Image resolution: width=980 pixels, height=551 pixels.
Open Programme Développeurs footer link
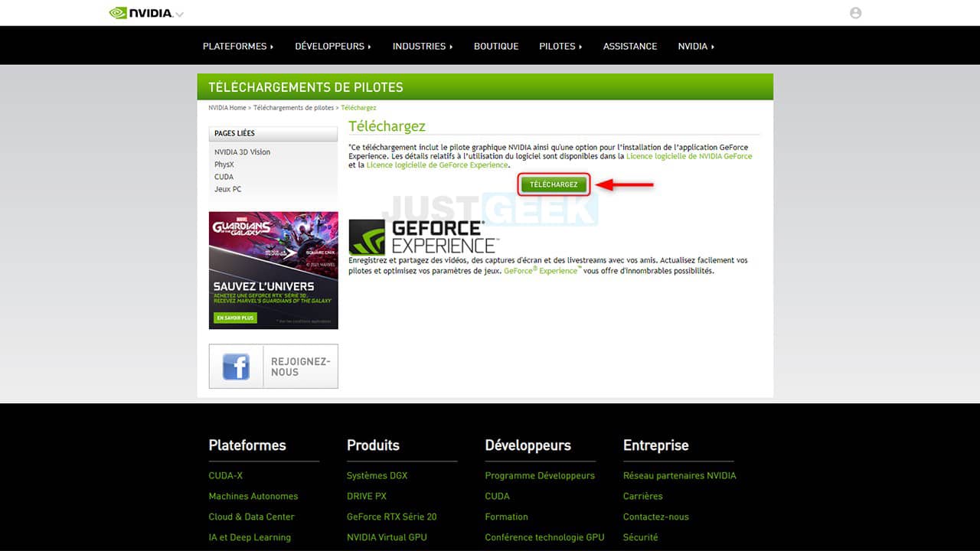(540, 475)
